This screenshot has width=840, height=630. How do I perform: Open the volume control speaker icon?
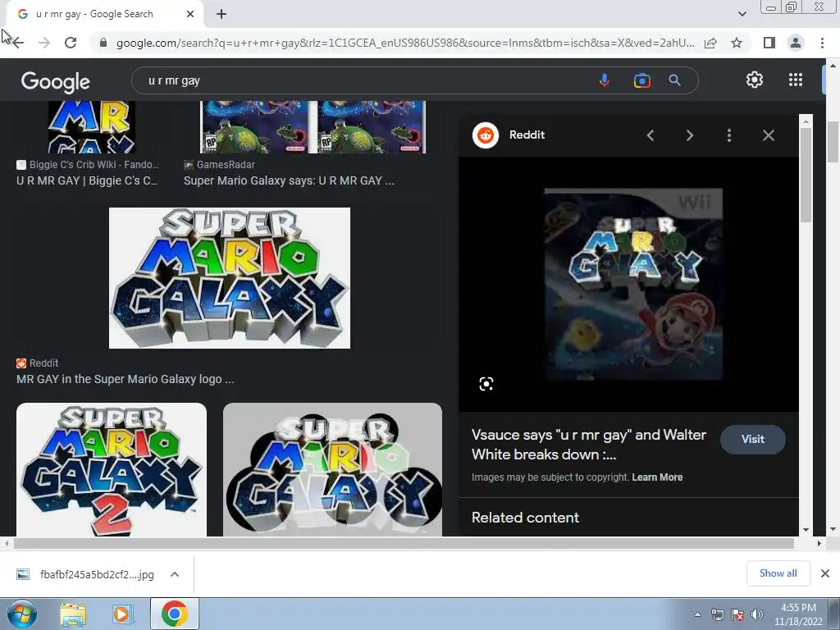point(757,614)
